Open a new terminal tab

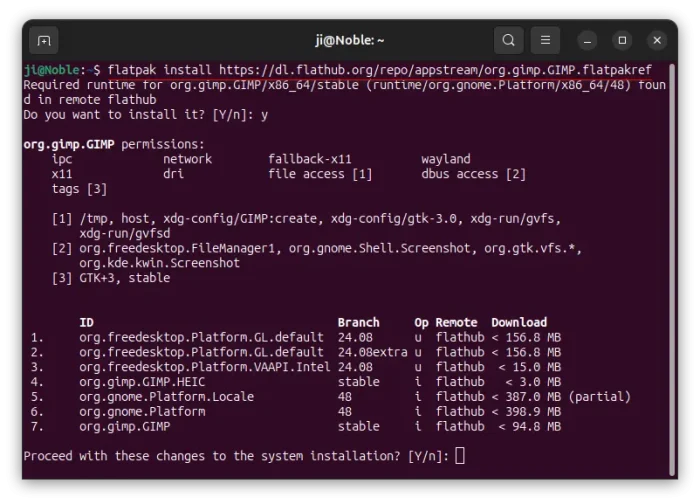[44, 40]
